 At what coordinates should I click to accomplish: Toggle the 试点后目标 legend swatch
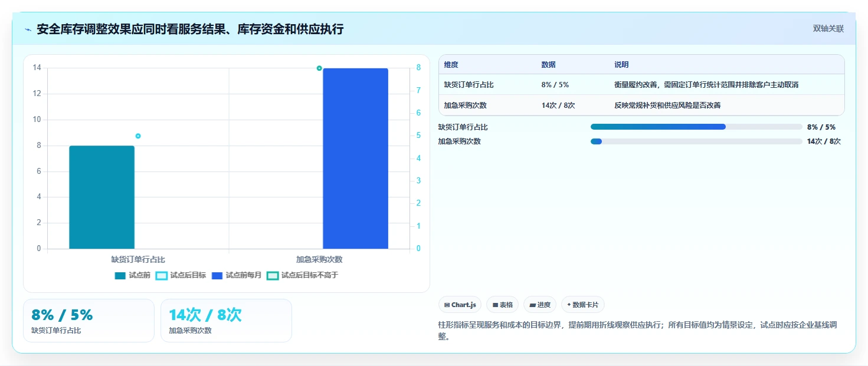(161, 275)
